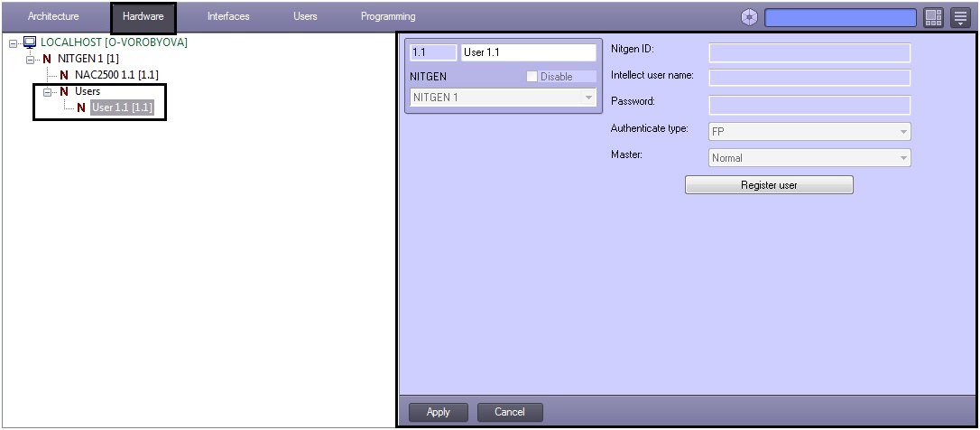Select the Users tree item
The image size is (980, 430).
(x=88, y=91)
